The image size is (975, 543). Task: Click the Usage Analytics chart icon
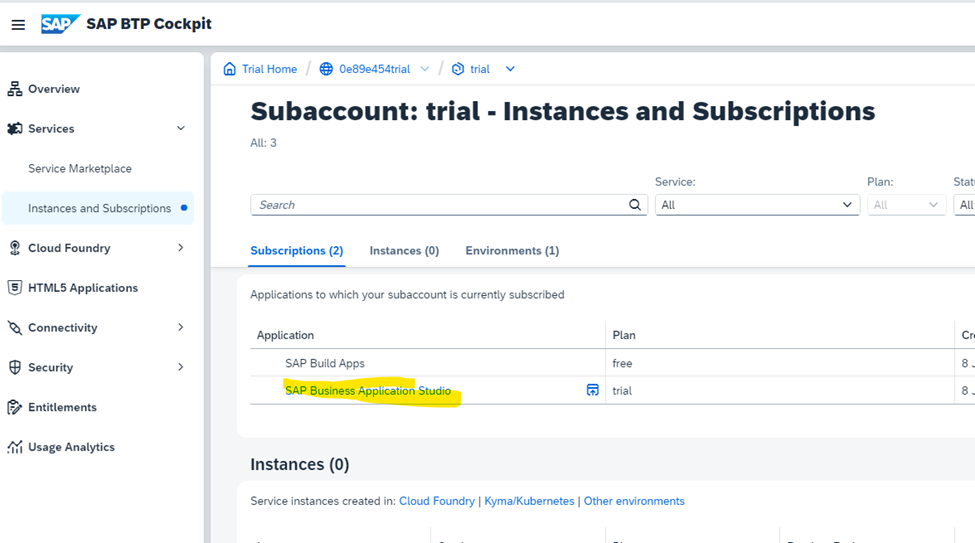[x=15, y=447]
